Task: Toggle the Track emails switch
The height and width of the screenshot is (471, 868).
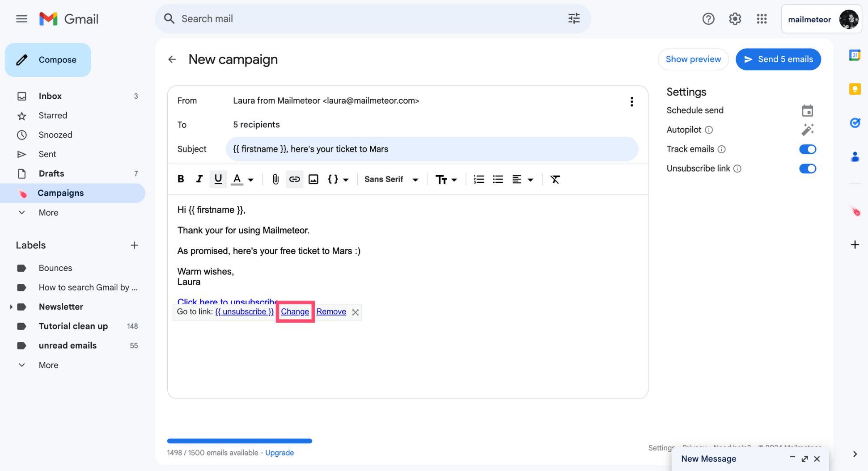Action: (x=808, y=149)
